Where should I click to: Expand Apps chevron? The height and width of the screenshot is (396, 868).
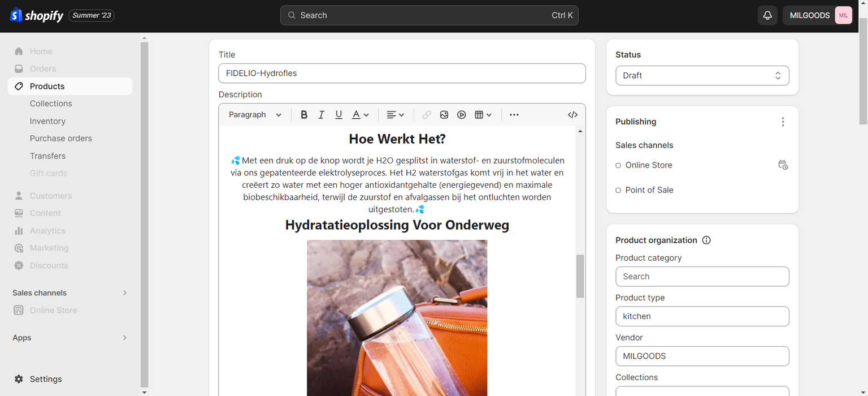click(125, 338)
